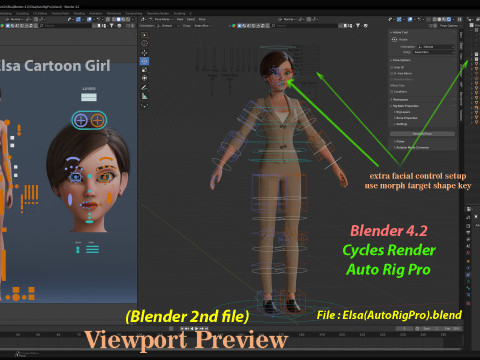This screenshot has height=360, width=480.
Task: Collapse the Settings subpanel
Action: 400,124
